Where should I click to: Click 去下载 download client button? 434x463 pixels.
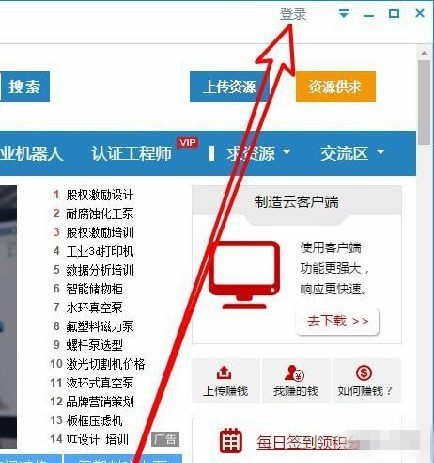pyautogui.click(x=337, y=321)
